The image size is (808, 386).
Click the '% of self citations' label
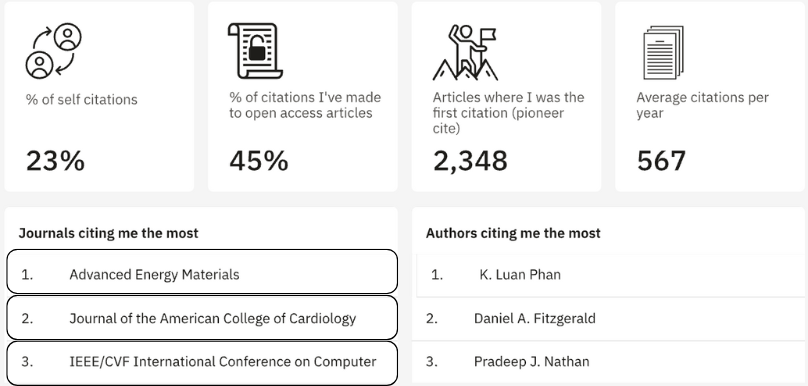81,99
